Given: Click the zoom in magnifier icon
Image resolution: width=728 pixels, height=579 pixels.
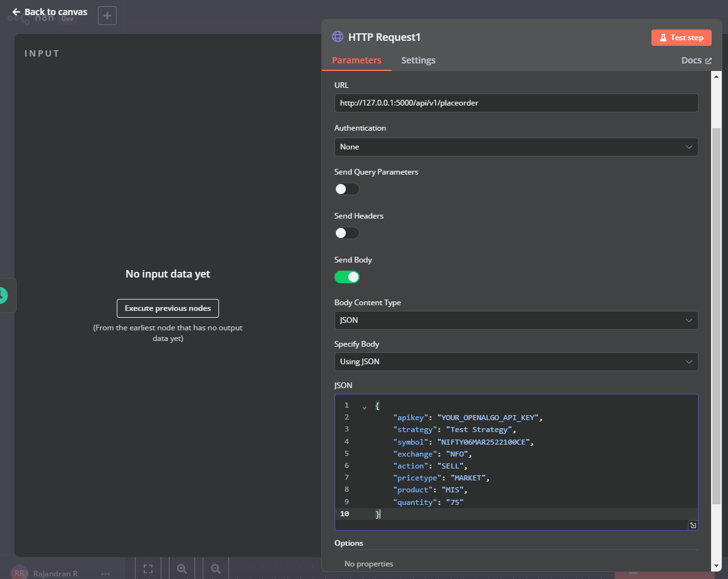Looking at the screenshot, I should (x=182, y=569).
